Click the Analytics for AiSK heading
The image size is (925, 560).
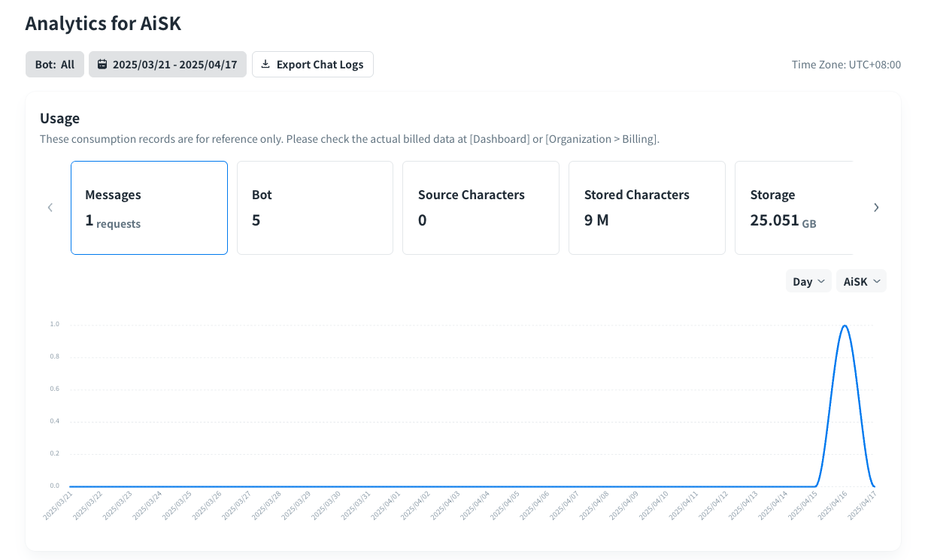[x=103, y=23]
